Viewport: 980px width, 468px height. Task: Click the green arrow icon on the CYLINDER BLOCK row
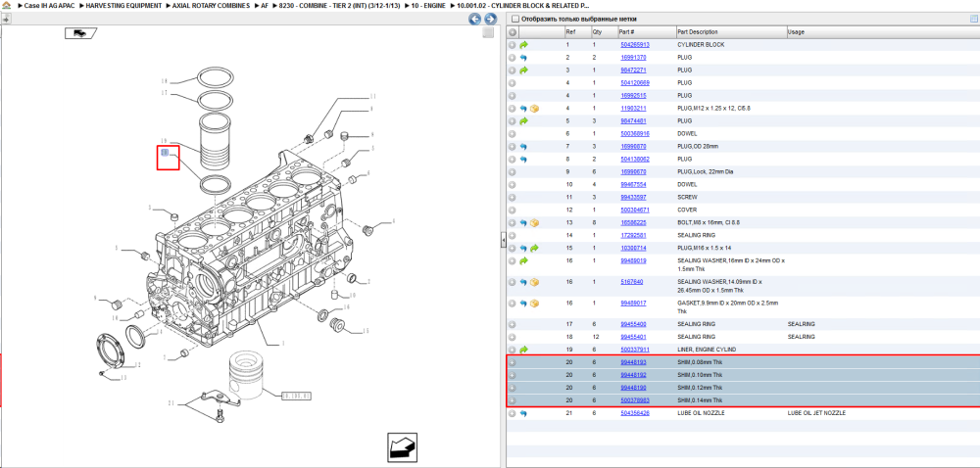click(523, 45)
